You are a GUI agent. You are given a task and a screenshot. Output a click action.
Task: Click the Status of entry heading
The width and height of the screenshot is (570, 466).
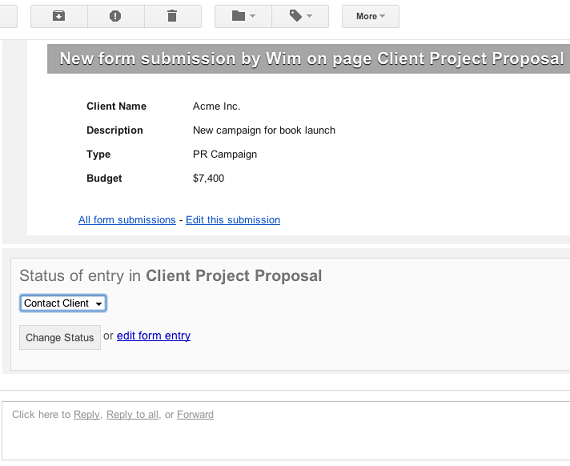(x=170, y=276)
